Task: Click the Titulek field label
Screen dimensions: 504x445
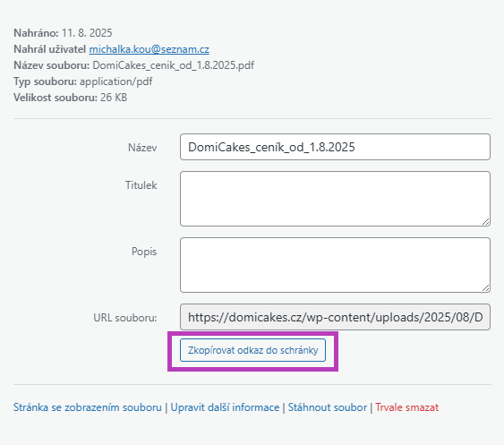Action: (x=141, y=185)
